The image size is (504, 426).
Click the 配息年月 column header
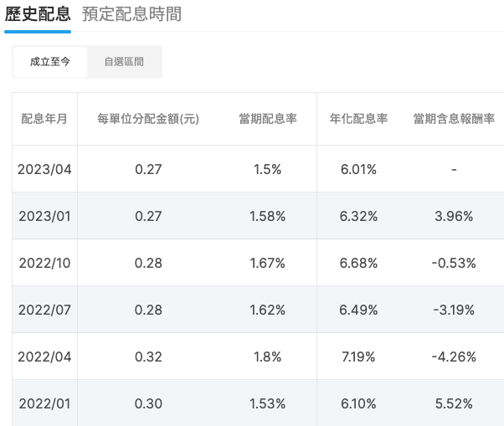[x=44, y=119]
